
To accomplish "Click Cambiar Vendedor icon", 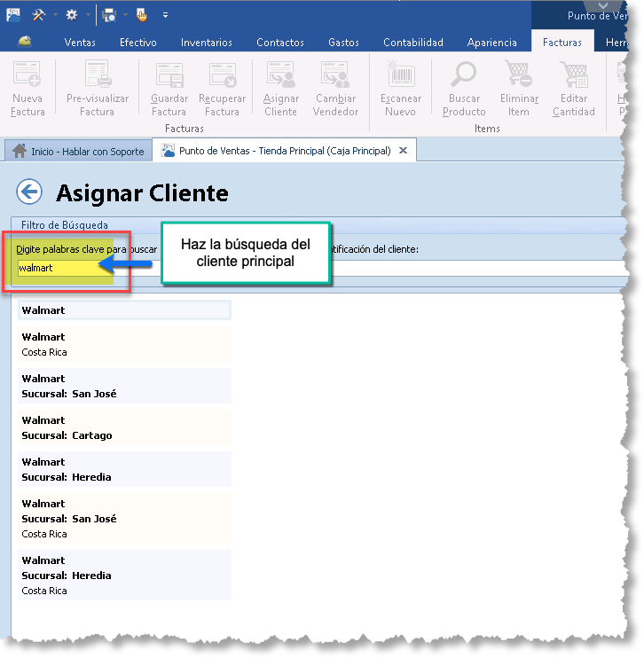I will [x=335, y=74].
